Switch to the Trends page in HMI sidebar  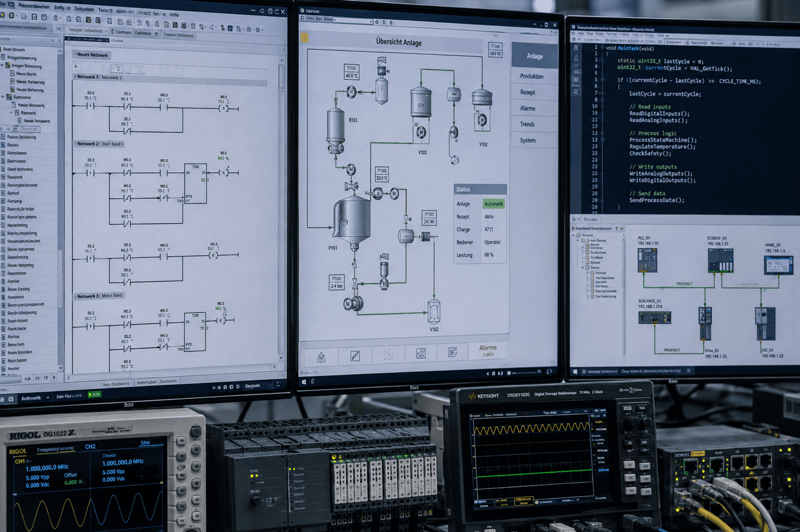pos(527,124)
